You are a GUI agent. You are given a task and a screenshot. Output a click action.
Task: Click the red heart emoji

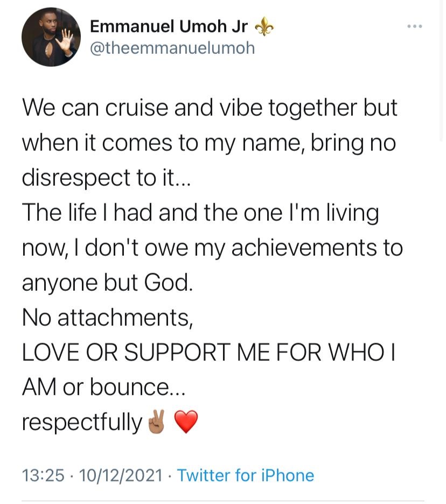point(186,422)
